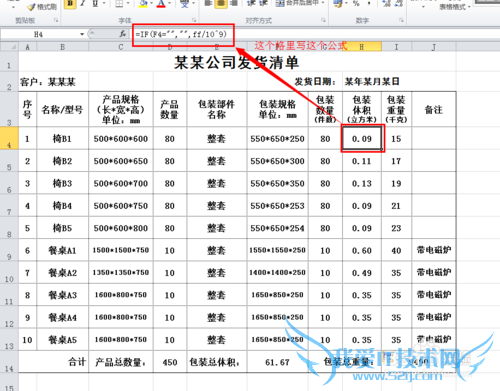Toggle Underline formatting
This screenshot has height=391, width=500.
(x=95, y=3)
